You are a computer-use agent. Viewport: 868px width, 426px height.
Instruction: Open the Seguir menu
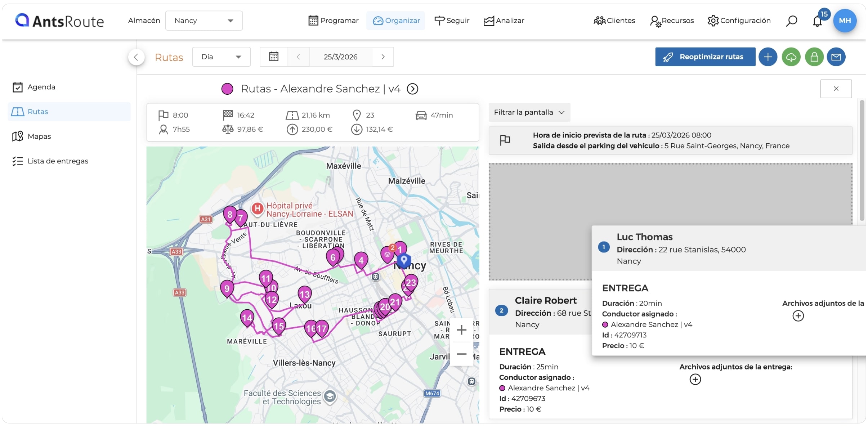(x=452, y=21)
